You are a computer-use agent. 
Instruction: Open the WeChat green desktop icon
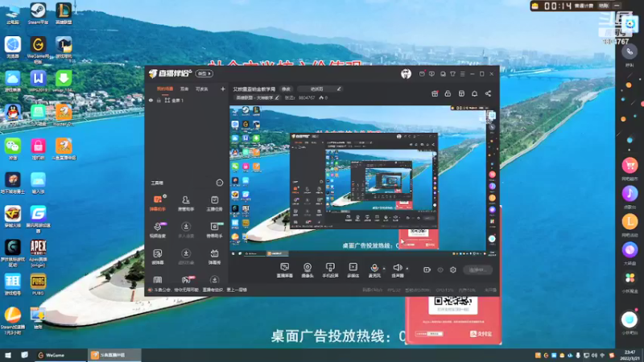coord(13,149)
